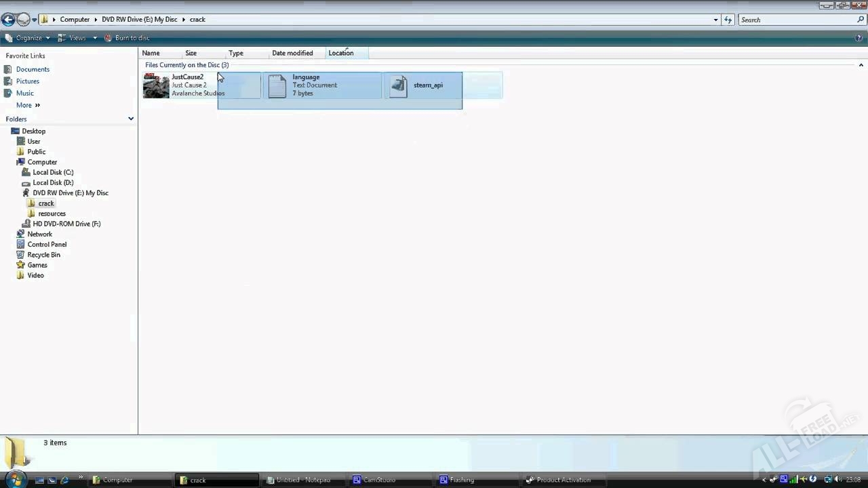Viewport: 868px width, 488px height.
Task: Click Burn to disc
Action: click(127, 38)
